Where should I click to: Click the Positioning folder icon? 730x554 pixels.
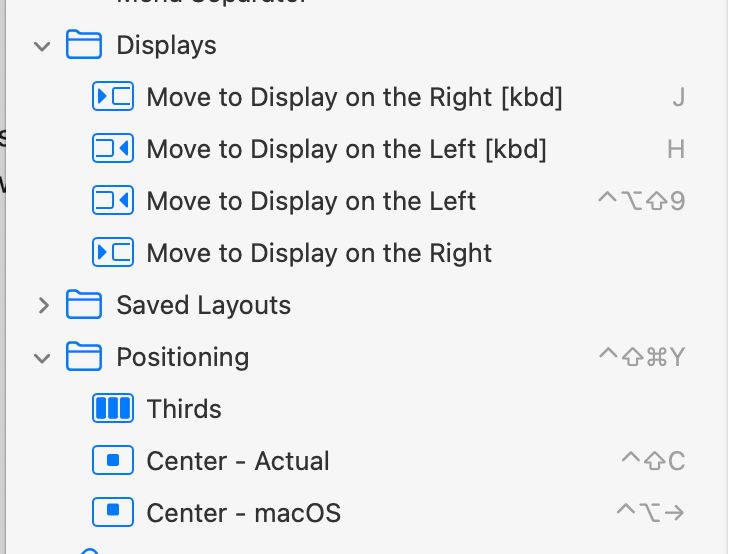pos(84,357)
